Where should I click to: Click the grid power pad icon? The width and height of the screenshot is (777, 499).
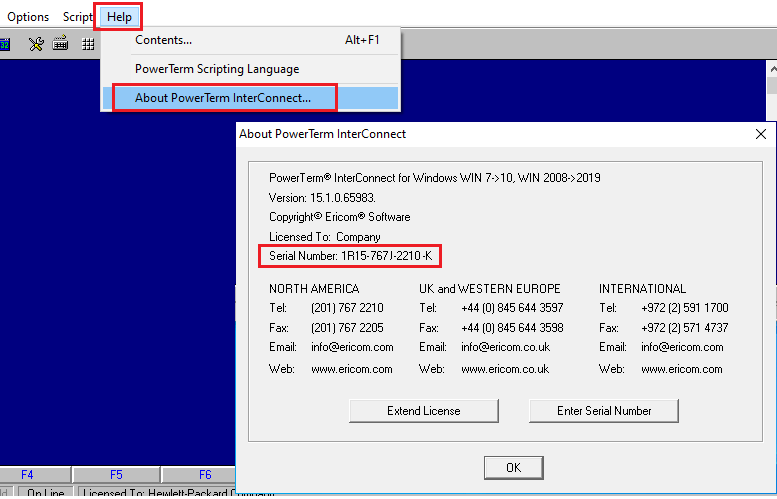tap(88, 45)
